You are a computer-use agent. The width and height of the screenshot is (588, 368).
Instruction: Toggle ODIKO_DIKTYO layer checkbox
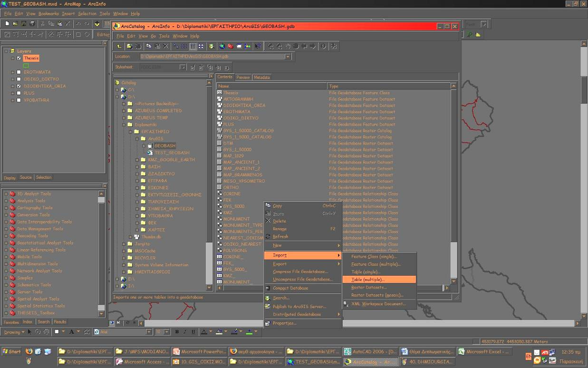19,79
